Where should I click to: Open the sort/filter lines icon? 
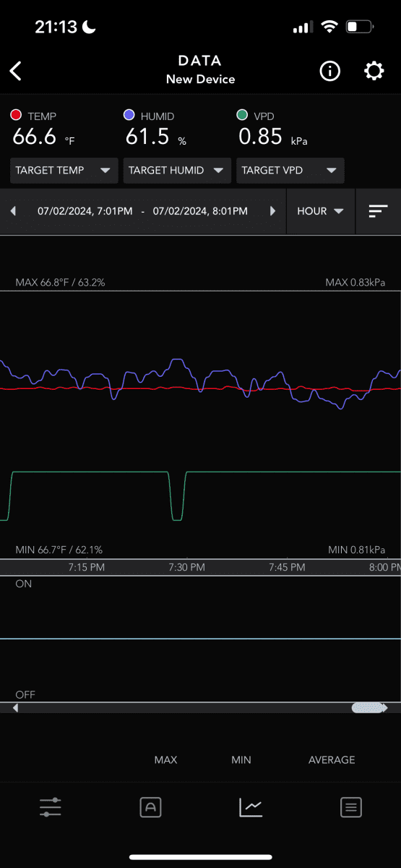click(x=378, y=211)
